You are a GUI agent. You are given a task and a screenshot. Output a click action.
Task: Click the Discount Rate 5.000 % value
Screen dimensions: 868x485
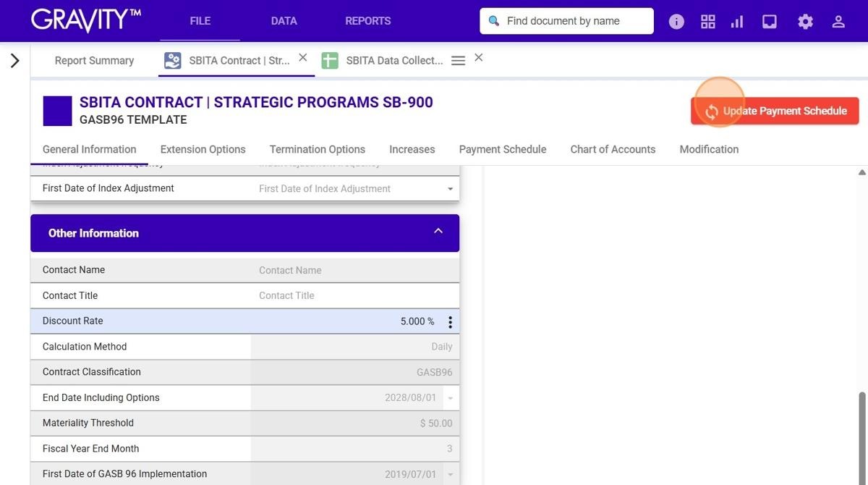click(417, 321)
